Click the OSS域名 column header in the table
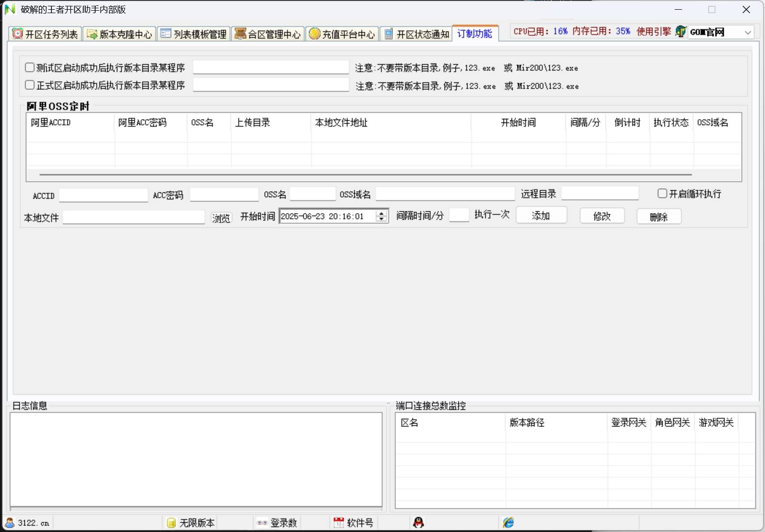 tap(717, 122)
